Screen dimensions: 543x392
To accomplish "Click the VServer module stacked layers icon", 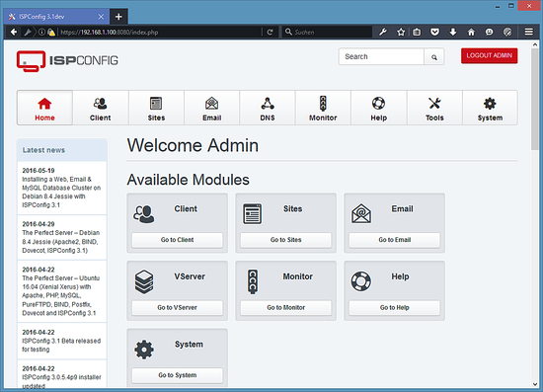I will point(144,281).
